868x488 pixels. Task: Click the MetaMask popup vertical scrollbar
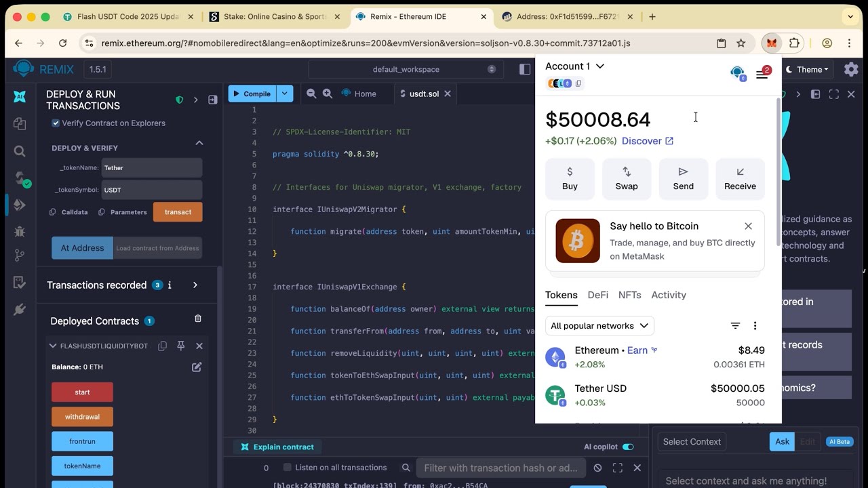coord(778,174)
